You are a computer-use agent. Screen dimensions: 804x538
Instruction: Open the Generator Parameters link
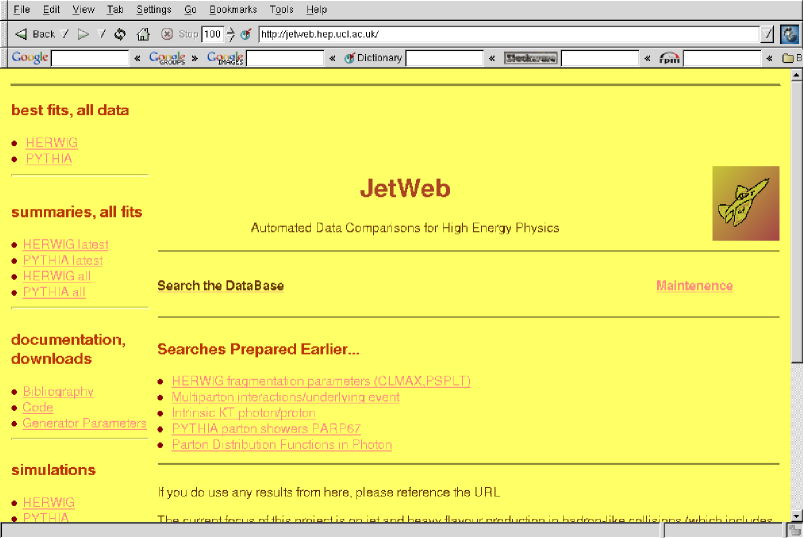click(x=85, y=423)
